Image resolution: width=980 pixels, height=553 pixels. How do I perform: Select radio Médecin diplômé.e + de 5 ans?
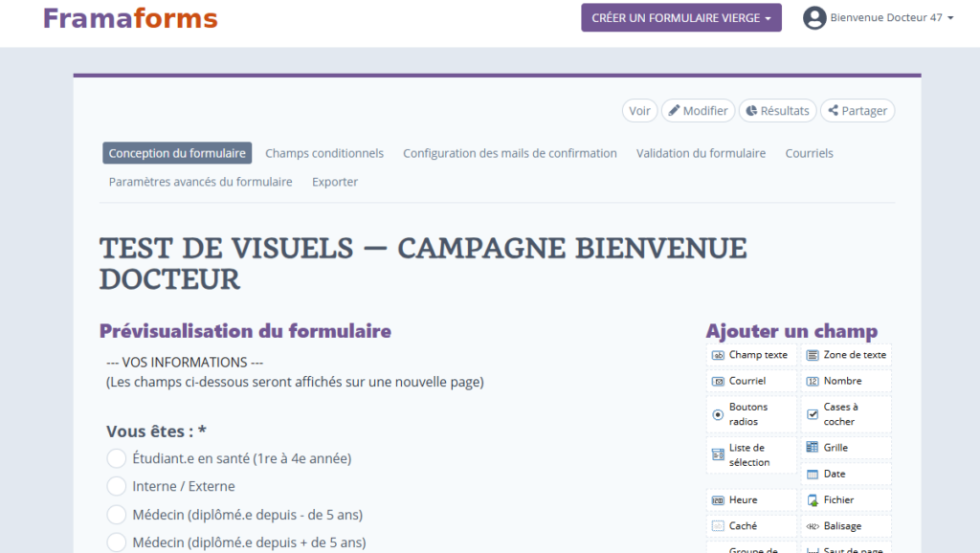(x=116, y=542)
